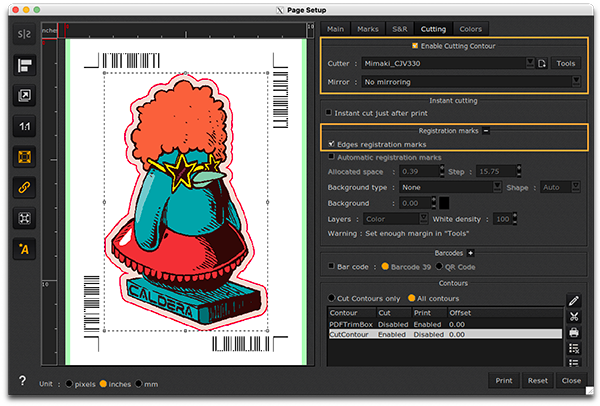Enable Instant cut just after print
The width and height of the screenshot is (600, 406).
[x=329, y=113]
